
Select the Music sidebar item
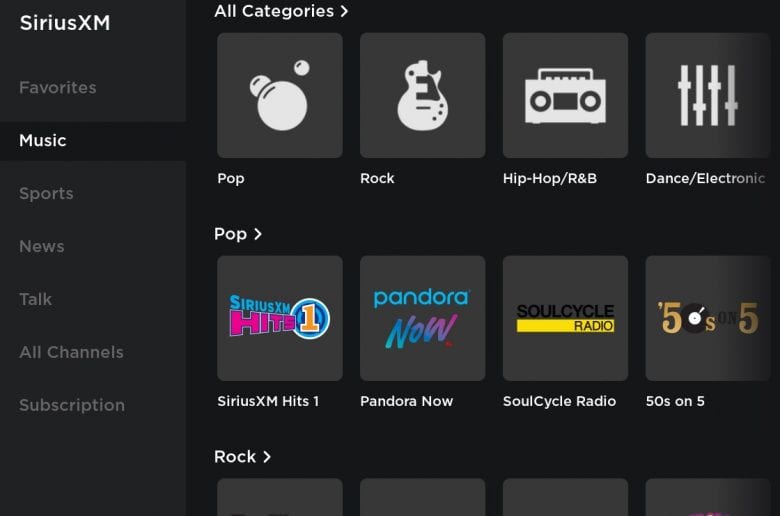43,141
